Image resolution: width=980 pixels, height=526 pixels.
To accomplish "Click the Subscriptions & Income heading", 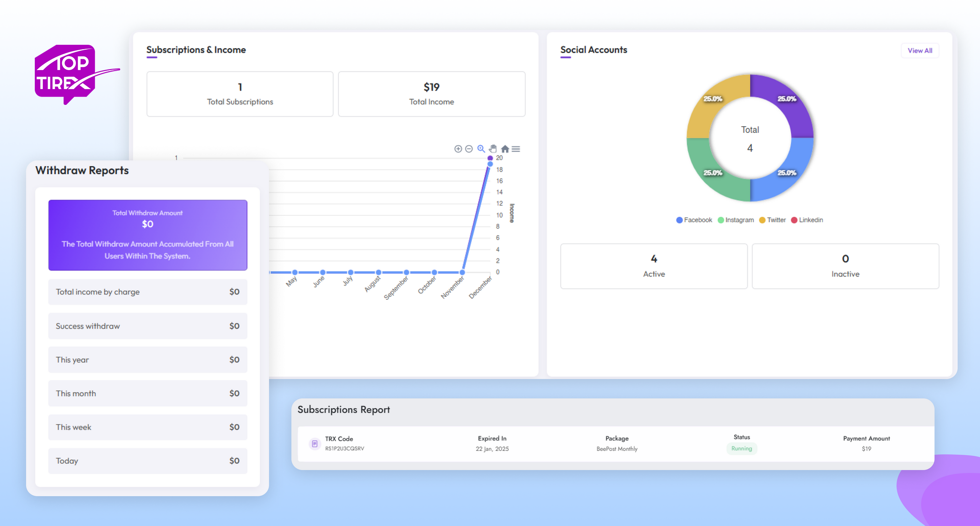I will 196,50.
